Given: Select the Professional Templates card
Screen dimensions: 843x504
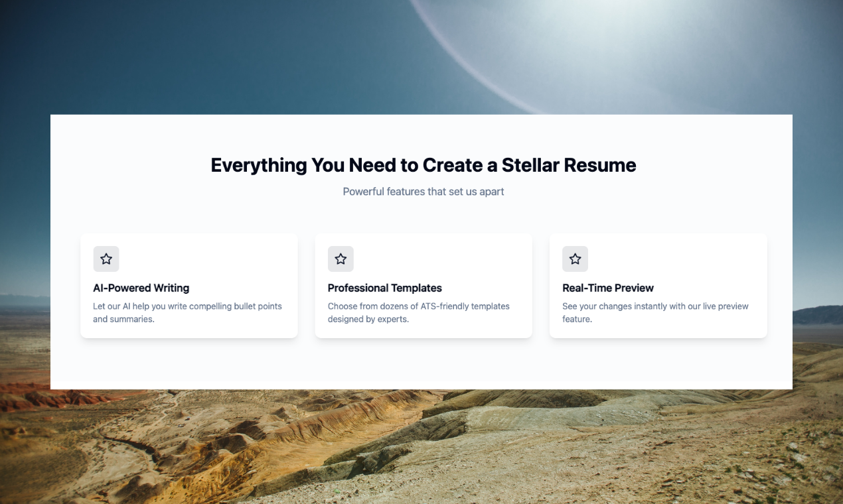Looking at the screenshot, I should [423, 286].
